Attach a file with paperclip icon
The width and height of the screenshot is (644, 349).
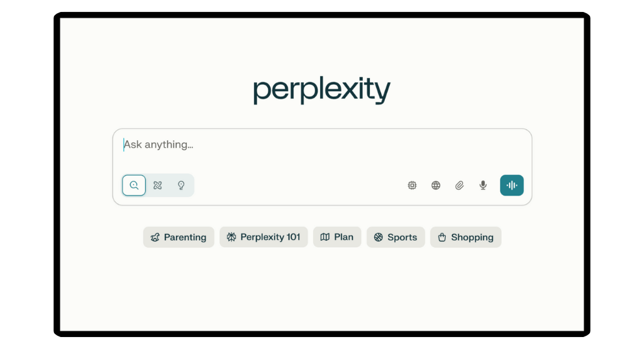click(x=459, y=185)
